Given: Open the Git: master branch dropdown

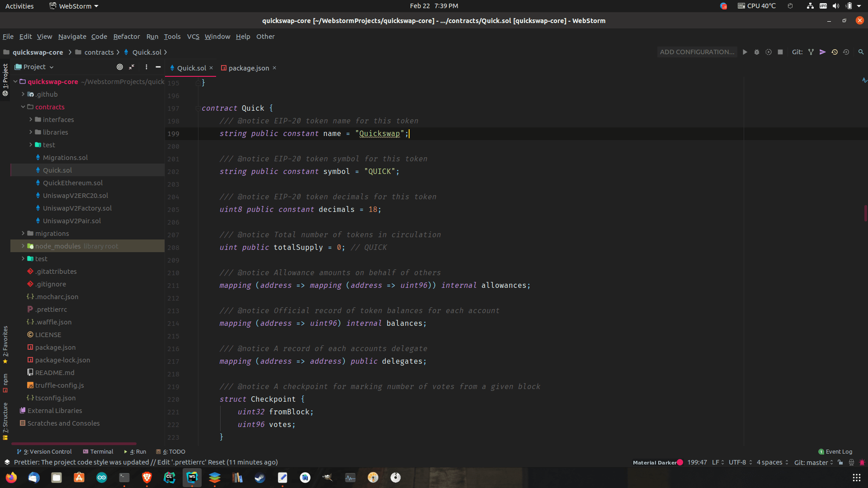Looking at the screenshot, I should 813,462.
